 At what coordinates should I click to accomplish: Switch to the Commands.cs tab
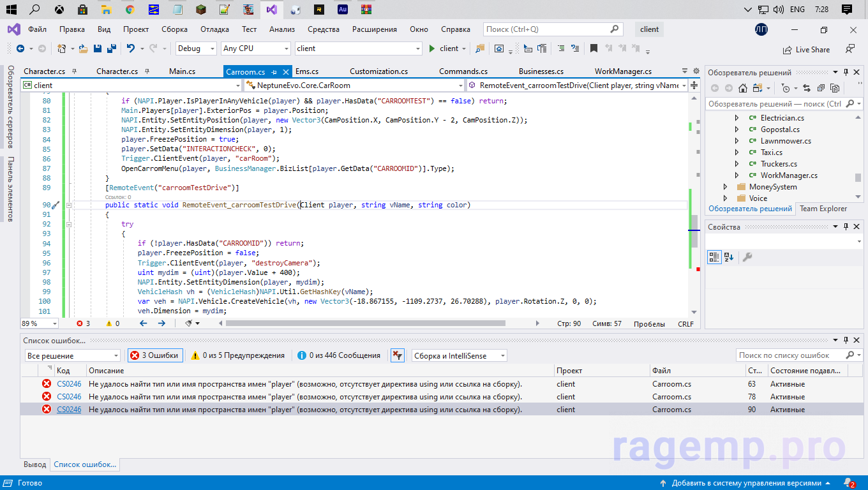[x=463, y=71]
